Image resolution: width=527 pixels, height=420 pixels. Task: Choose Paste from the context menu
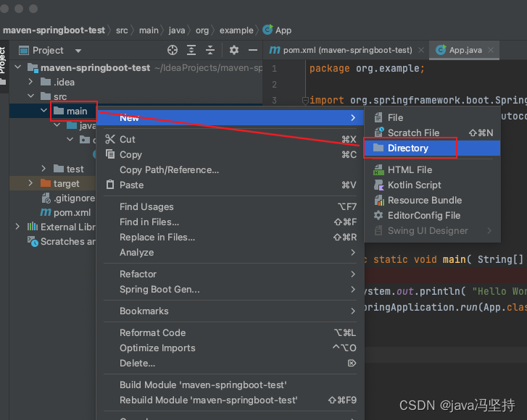[x=231, y=185]
